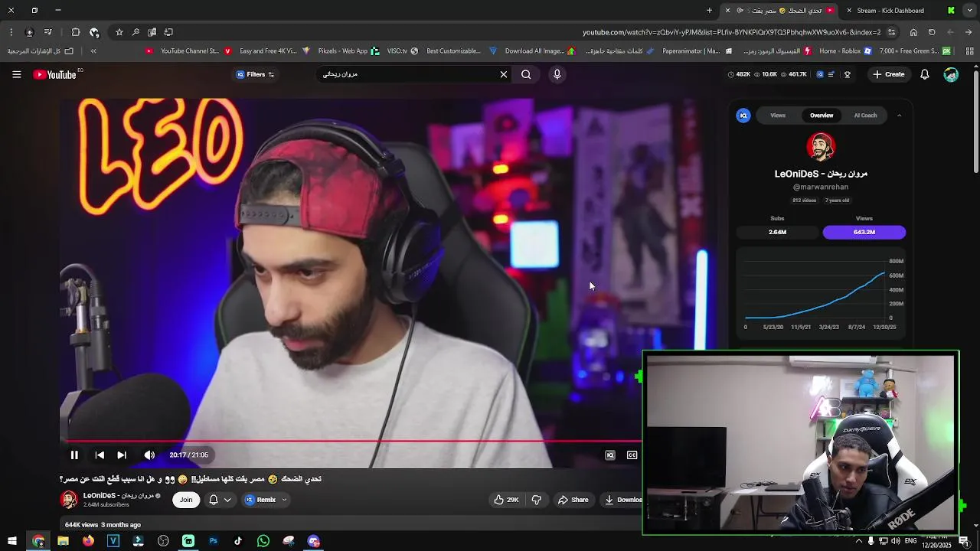Expand the Remix dropdown chevron

coord(284,500)
